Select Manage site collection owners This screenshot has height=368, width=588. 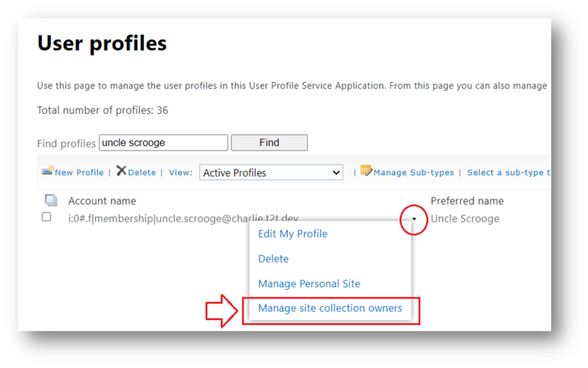click(330, 308)
